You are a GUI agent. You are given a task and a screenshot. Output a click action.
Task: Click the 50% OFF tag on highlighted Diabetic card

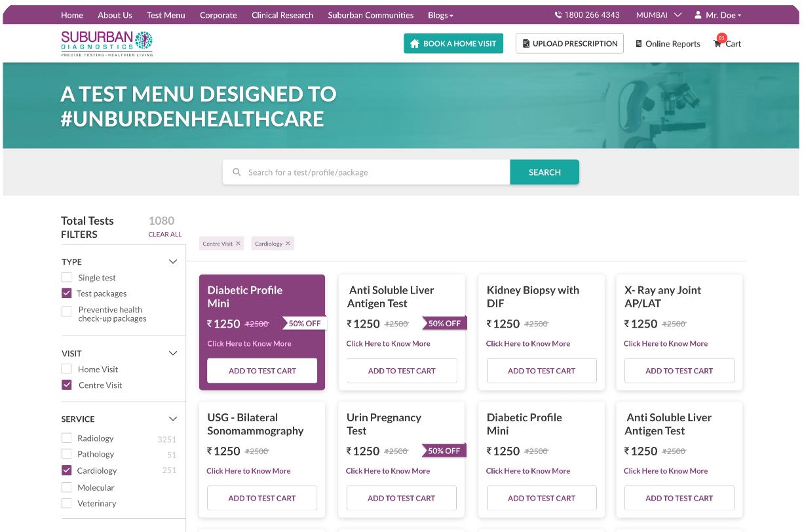(304, 323)
